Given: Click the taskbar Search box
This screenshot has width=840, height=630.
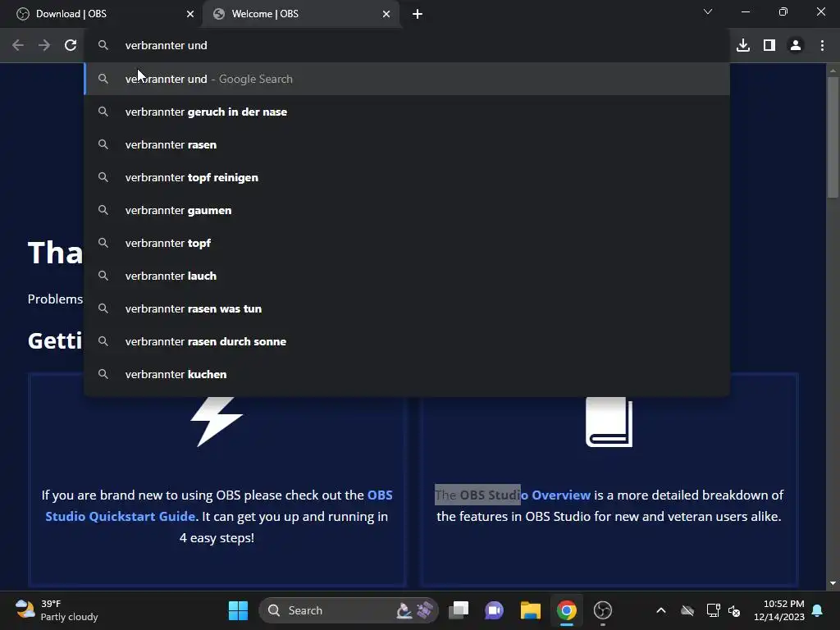Looking at the screenshot, I should click(x=349, y=610).
